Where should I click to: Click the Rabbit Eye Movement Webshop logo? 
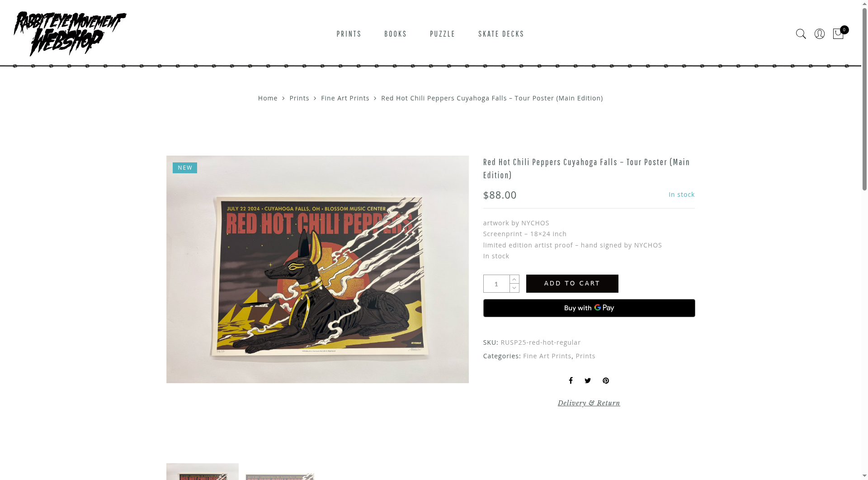coord(70,34)
